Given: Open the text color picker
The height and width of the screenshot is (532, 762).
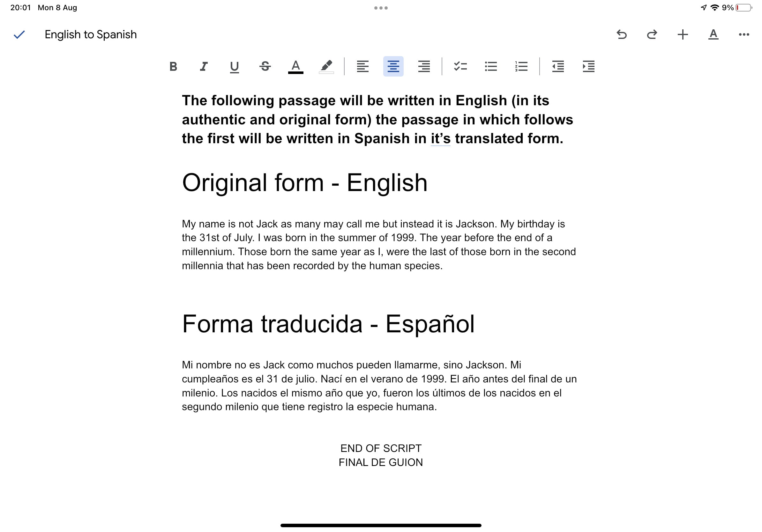Looking at the screenshot, I should [x=296, y=67].
